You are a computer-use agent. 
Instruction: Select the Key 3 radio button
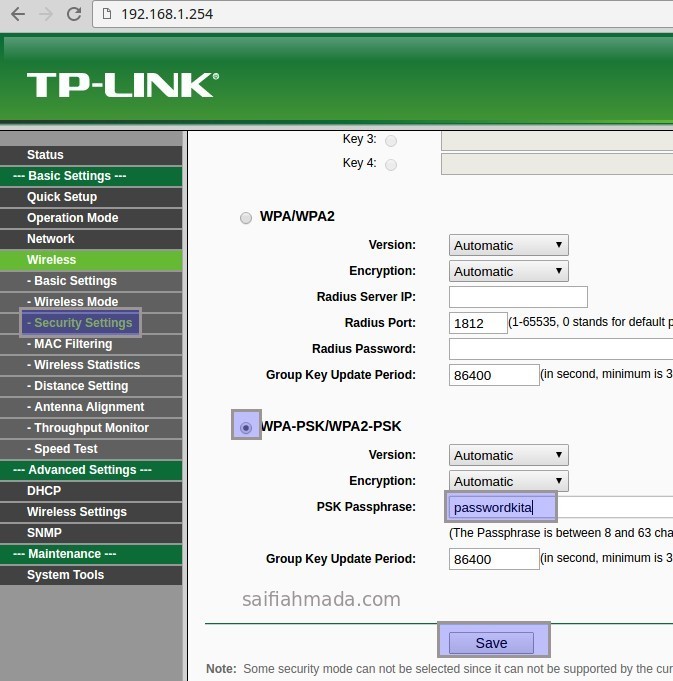(391, 141)
